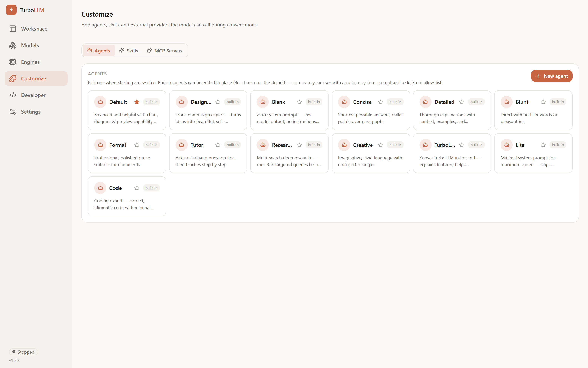Image resolution: width=588 pixels, height=368 pixels.
Task: Select Customize in the sidebar
Action: 36,78
